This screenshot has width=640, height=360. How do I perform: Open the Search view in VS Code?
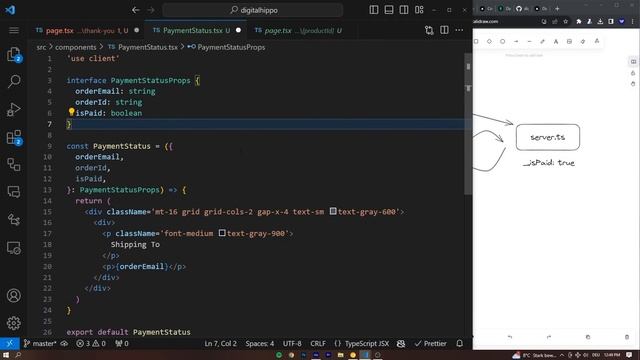click(x=14, y=81)
